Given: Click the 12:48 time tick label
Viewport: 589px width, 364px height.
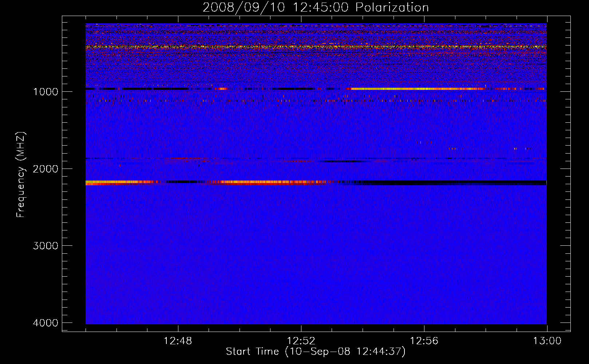Looking at the screenshot, I should tap(178, 341).
